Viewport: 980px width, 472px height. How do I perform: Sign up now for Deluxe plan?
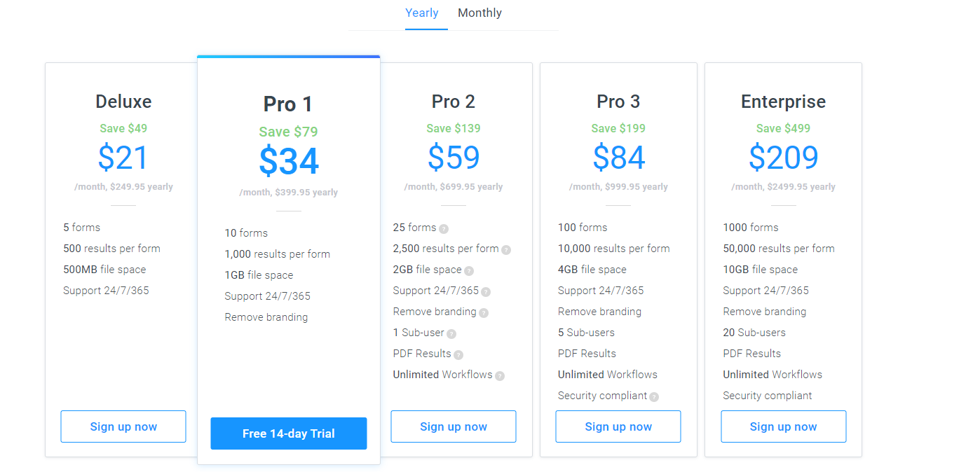pyautogui.click(x=123, y=426)
